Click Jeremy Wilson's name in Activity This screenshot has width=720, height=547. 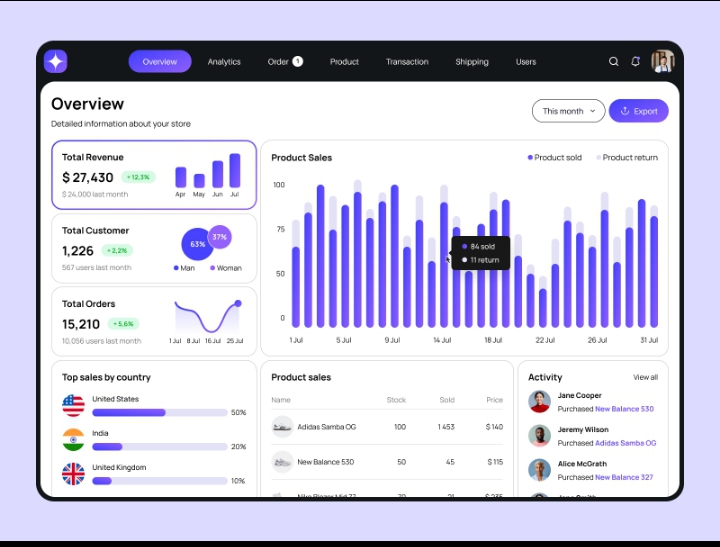tap(583, 429)
